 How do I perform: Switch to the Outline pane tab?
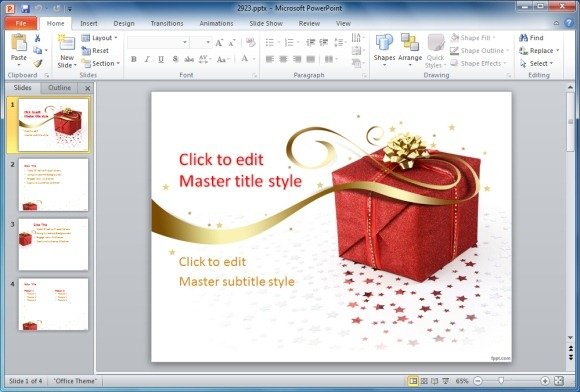click(x=59, y=88)
